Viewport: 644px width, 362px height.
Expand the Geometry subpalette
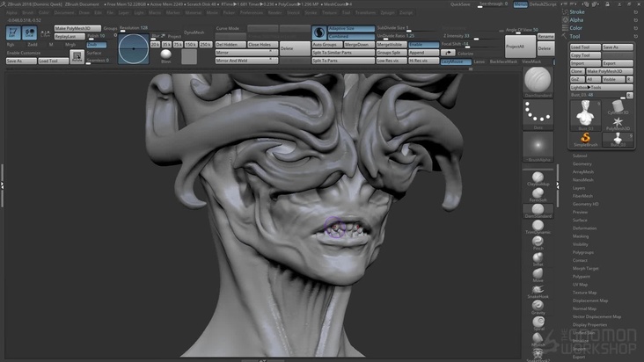point(582,163)
